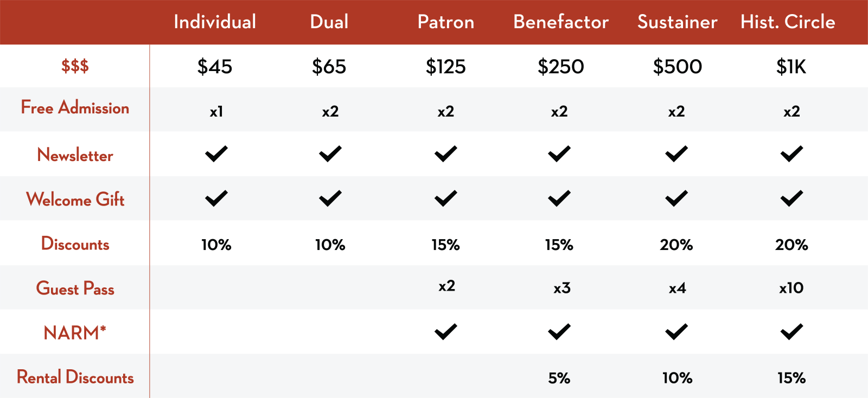The image size is (868, 398).
Task: Click the Welcome Gift checkmark under Dual
Action: point(330,198)
